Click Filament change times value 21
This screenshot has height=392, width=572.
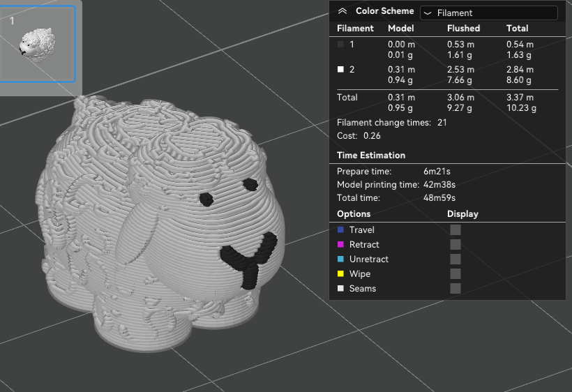pyautogui.click(x=442, y=123)
